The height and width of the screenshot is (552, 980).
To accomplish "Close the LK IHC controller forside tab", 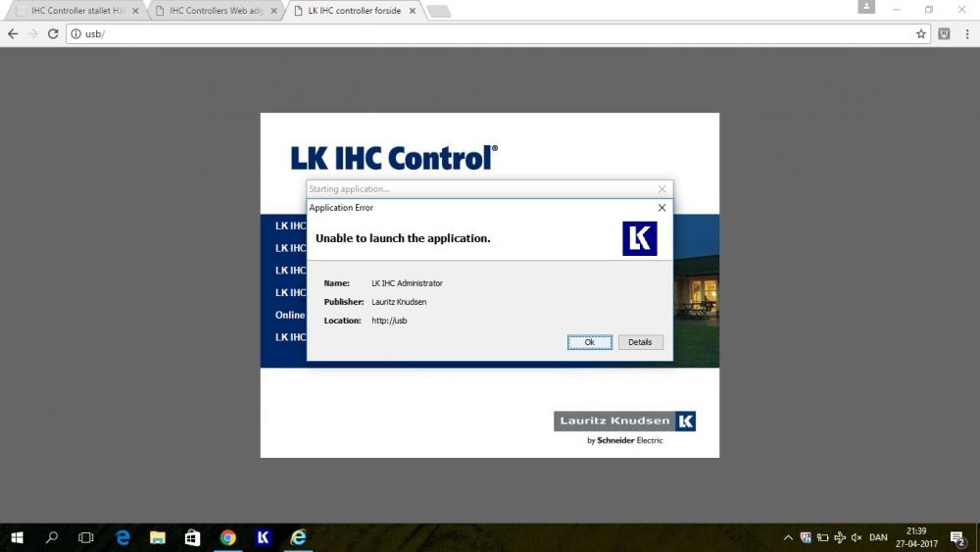I will tap(413, 11).
